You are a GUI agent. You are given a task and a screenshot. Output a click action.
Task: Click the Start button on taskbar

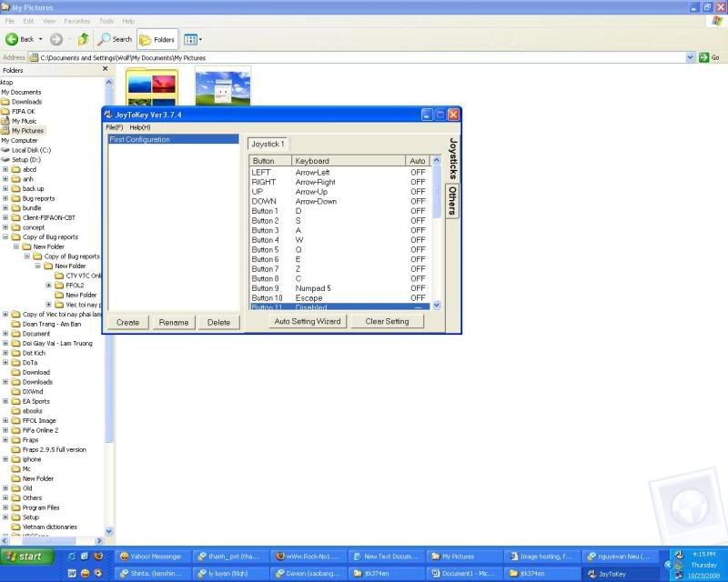25,557
